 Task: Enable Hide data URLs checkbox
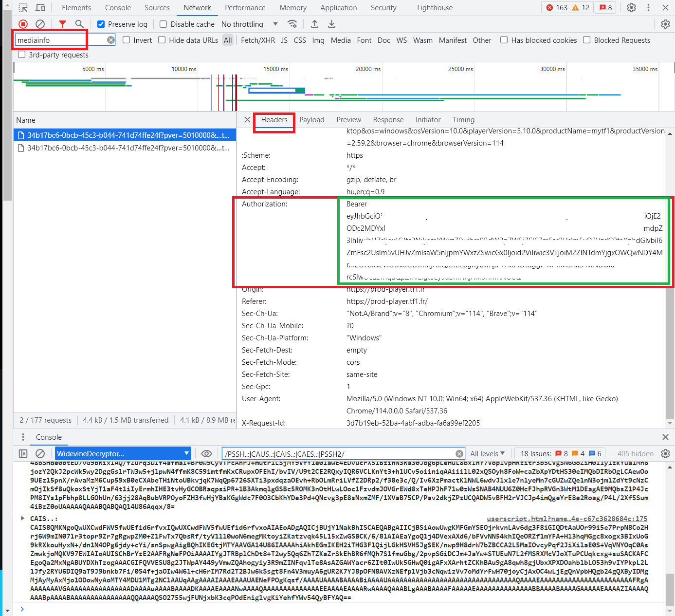(x=162, y=40)
